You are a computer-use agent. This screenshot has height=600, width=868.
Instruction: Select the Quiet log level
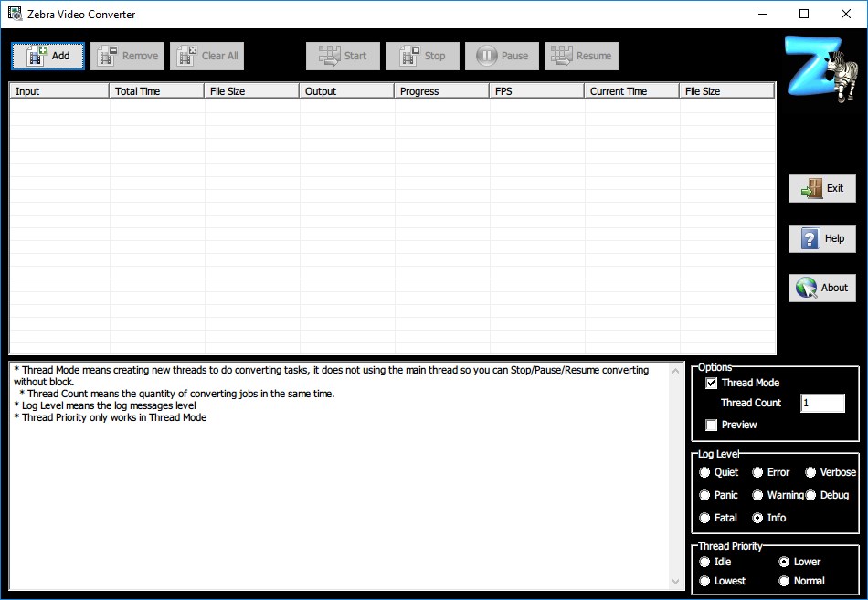point(704,473)
